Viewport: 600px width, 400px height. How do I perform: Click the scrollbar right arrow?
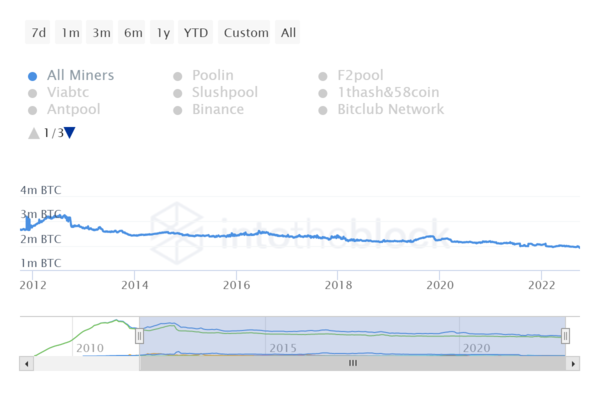click(572, 364)
